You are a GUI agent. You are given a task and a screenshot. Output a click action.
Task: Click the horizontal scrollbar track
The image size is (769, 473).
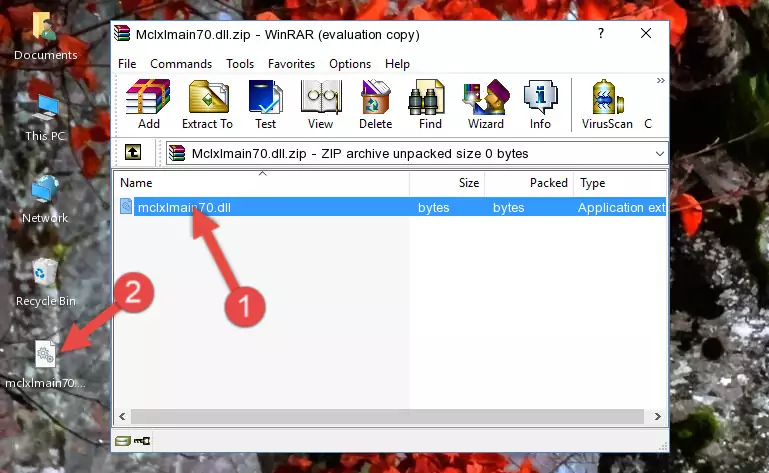387,417
